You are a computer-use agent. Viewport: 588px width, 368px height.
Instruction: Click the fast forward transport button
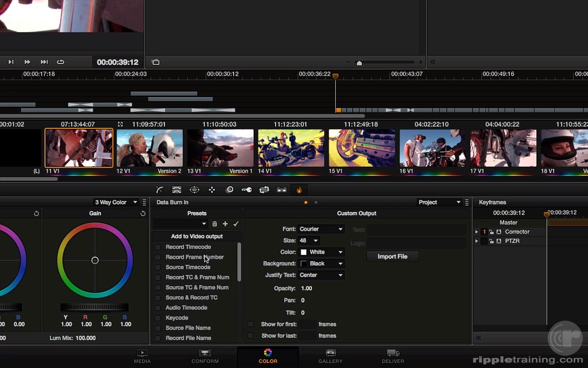27,62
